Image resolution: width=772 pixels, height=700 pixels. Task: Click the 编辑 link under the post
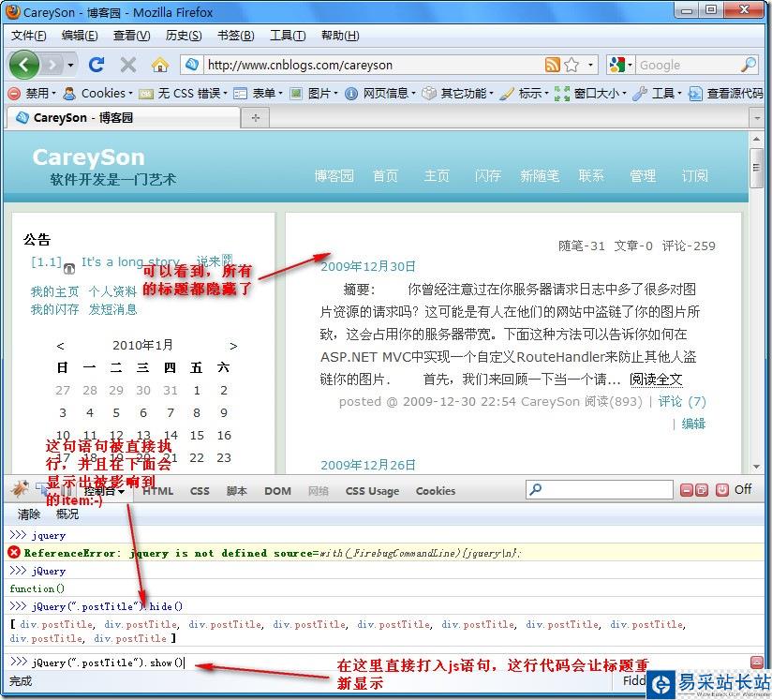point(693,424)
